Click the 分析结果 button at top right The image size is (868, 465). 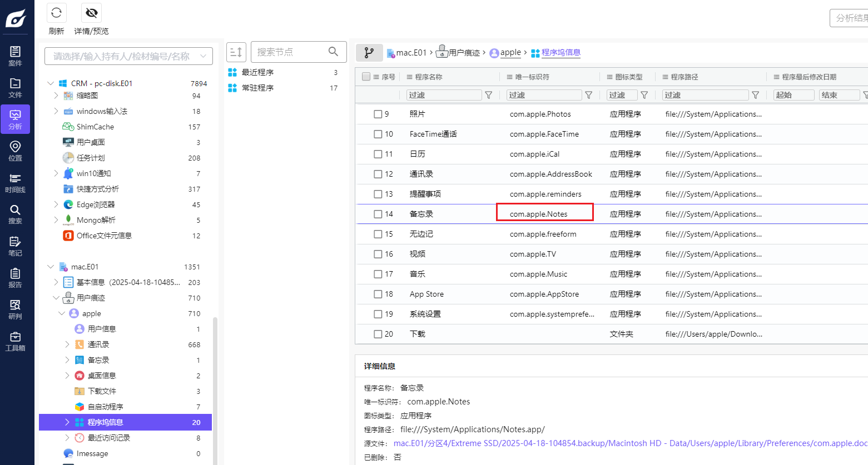(849, 18)
